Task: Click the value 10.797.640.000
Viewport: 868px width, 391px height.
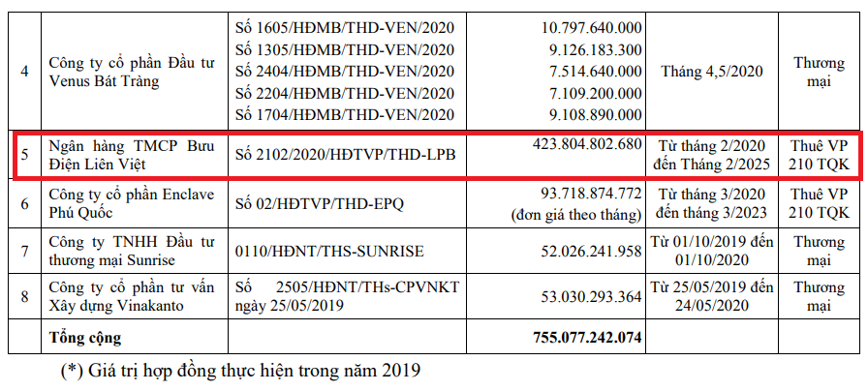Action: [591, 28]
